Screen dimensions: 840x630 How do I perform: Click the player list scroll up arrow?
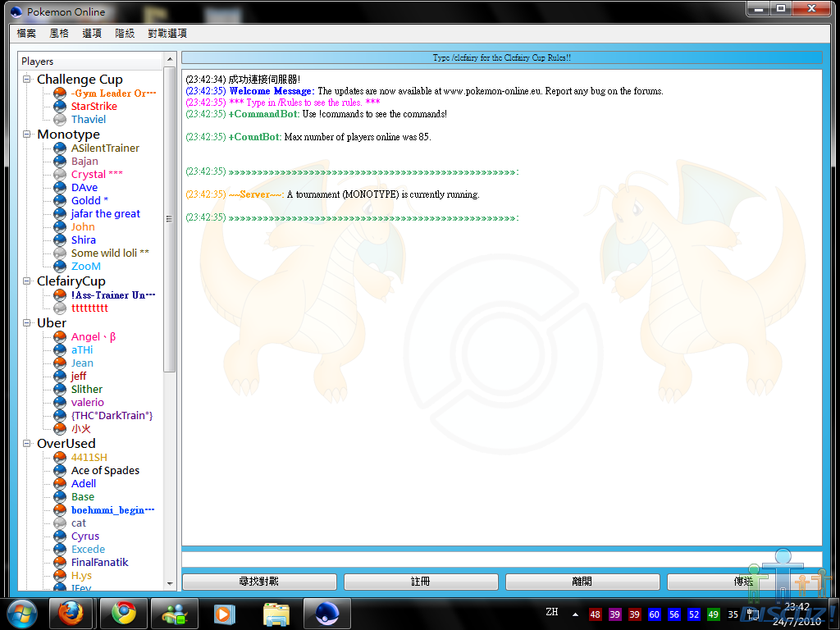point(169,59)
